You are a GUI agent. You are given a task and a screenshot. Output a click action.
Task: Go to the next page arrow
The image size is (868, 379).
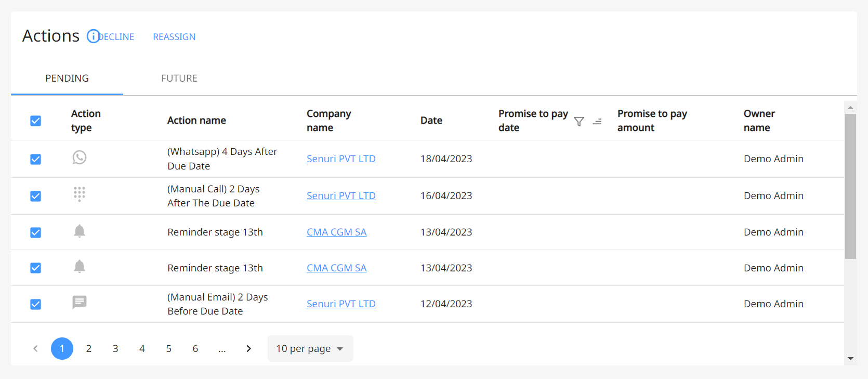[248, 348]
